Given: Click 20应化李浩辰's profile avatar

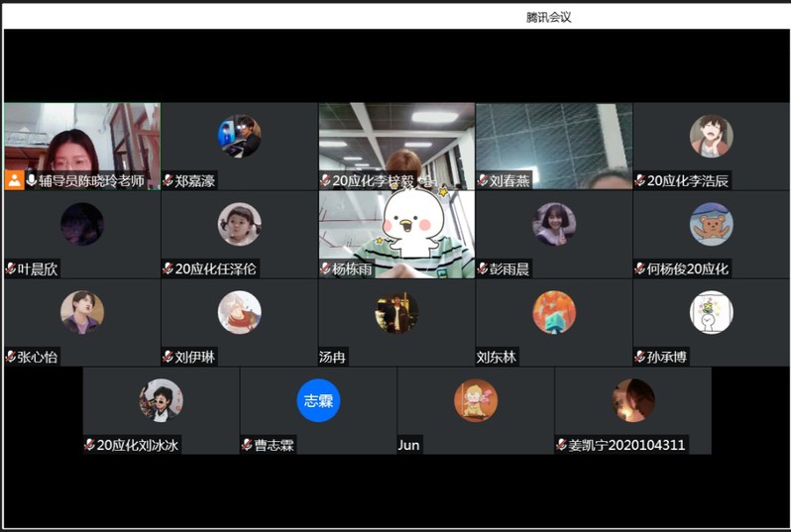Looking at the screenshot, I should [x=711, y=137].
